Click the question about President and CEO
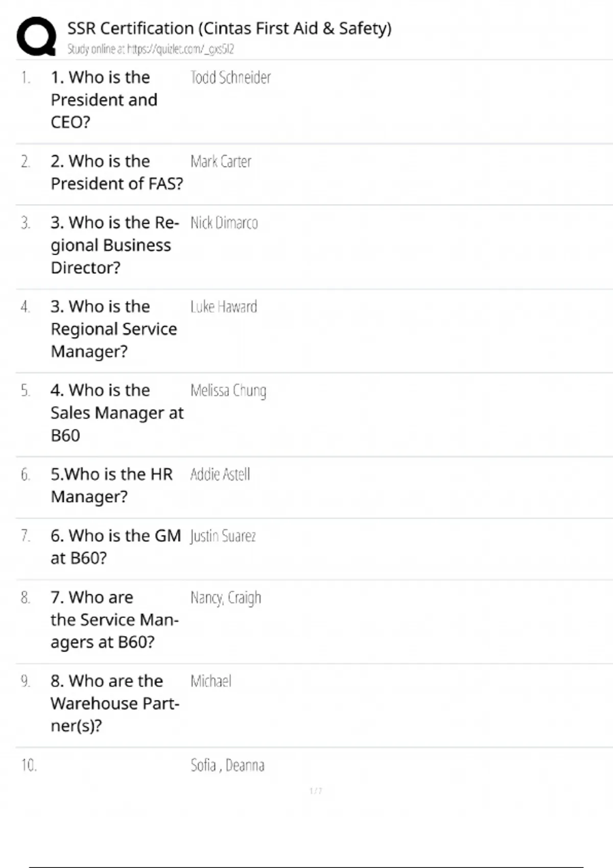This screenshot has height=868, width=613. (x=104, y=100)
